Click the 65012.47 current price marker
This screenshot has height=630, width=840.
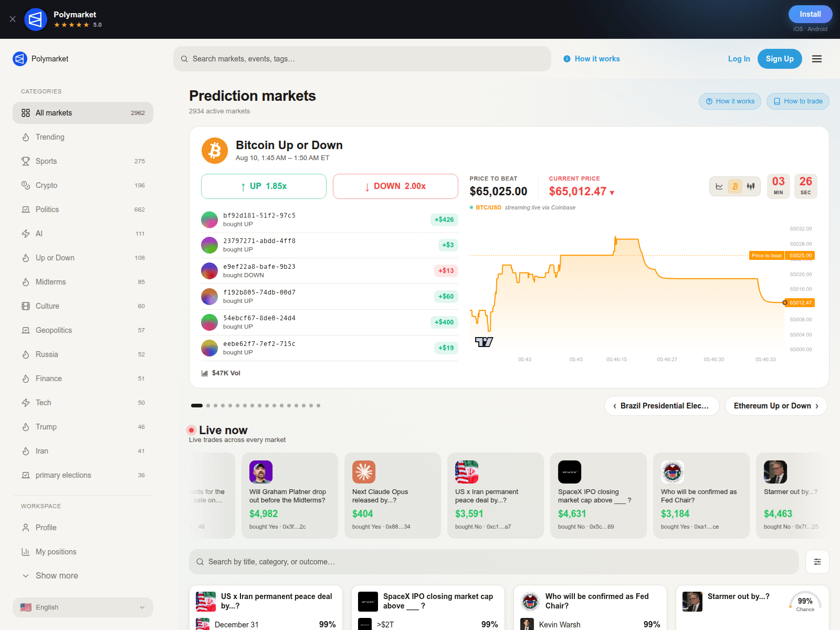(801, 303)
